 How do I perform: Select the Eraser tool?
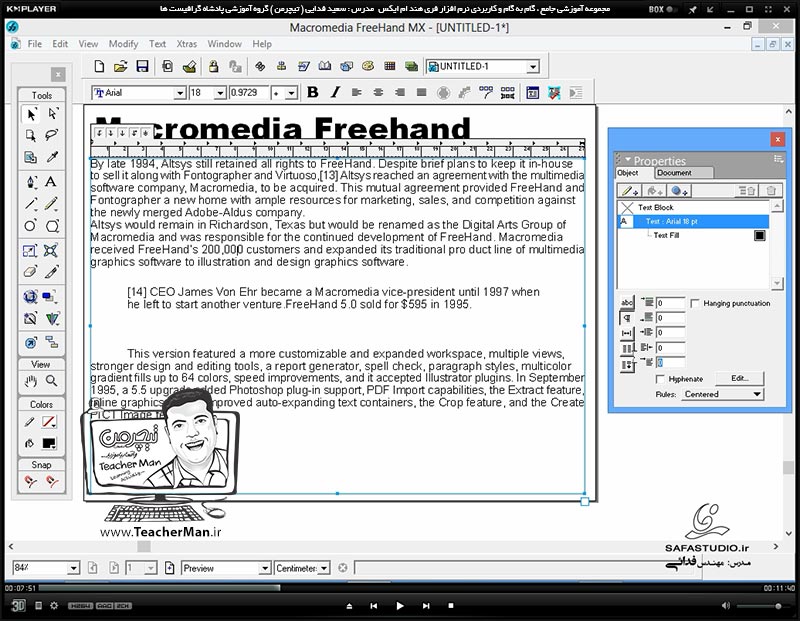[x=30, y=271]
